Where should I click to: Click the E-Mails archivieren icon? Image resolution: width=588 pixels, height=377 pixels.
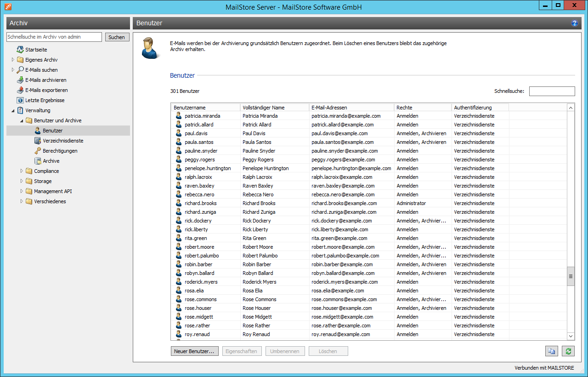[20, 80]
